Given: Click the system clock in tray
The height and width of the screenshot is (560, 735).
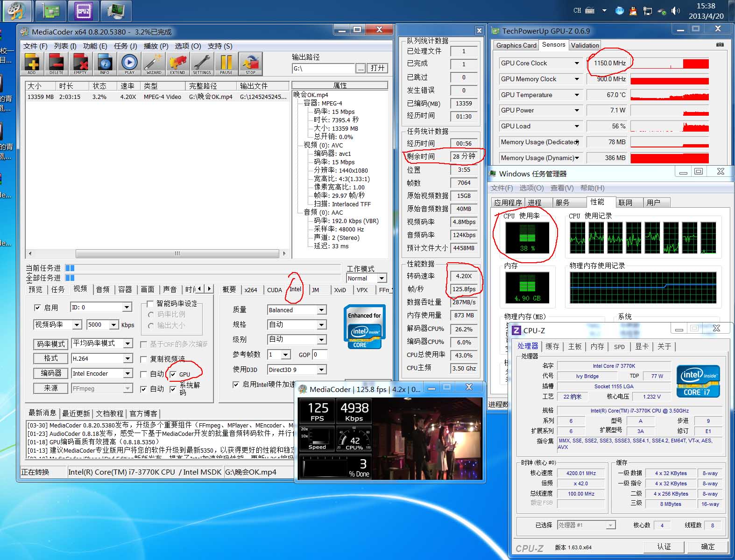Looking at the screenshot, I should pyautogui.click(x=706, y=11).
